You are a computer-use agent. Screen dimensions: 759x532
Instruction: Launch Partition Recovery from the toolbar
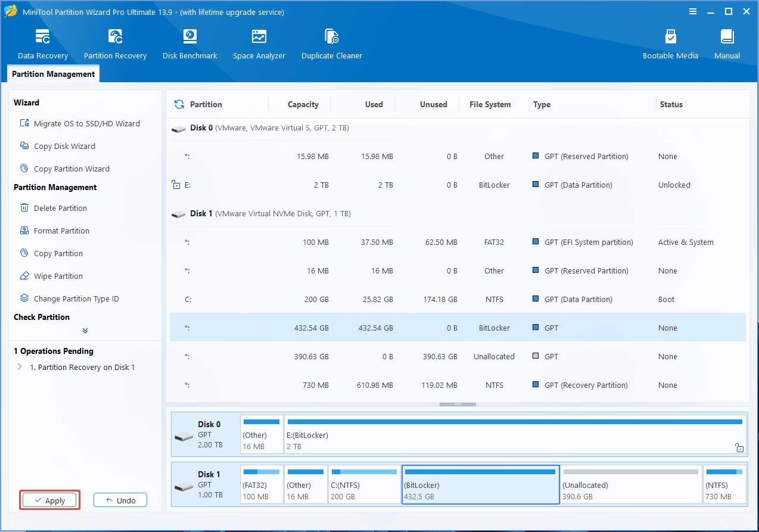[x=115, y=45]
